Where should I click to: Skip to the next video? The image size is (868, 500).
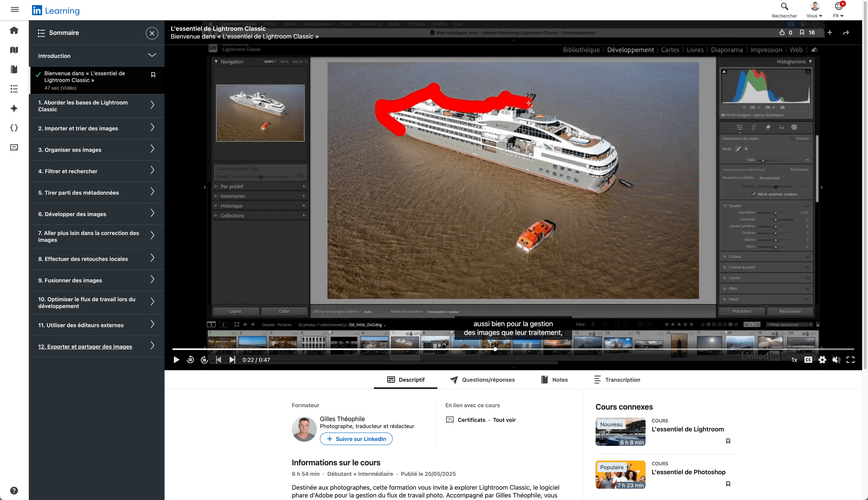click(232, 360)
